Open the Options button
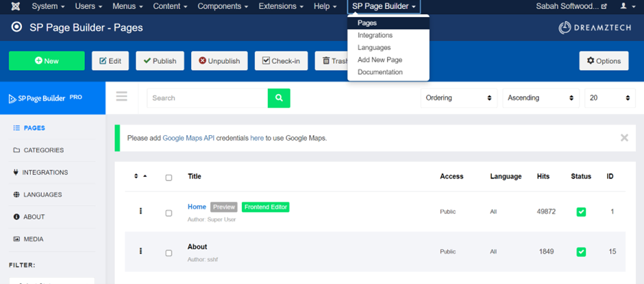The width and height of the screenshot is (644, 284). point(604,61)
